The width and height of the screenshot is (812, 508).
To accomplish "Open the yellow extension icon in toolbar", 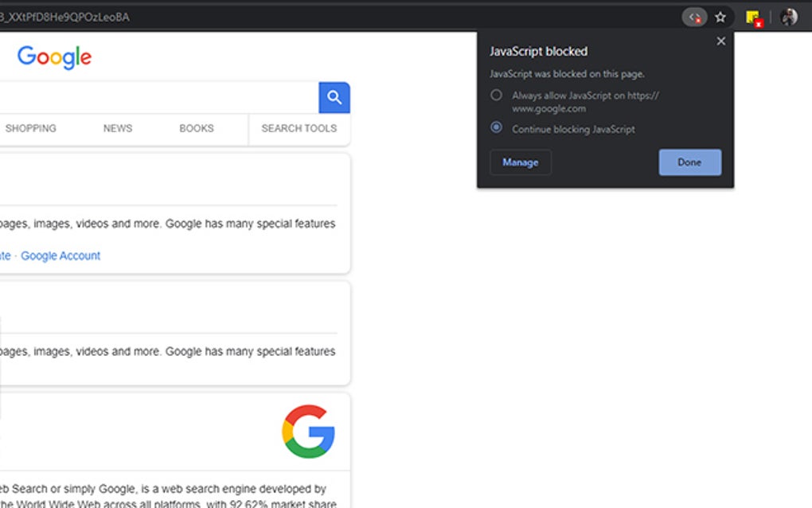I will (x=753, y=17).
